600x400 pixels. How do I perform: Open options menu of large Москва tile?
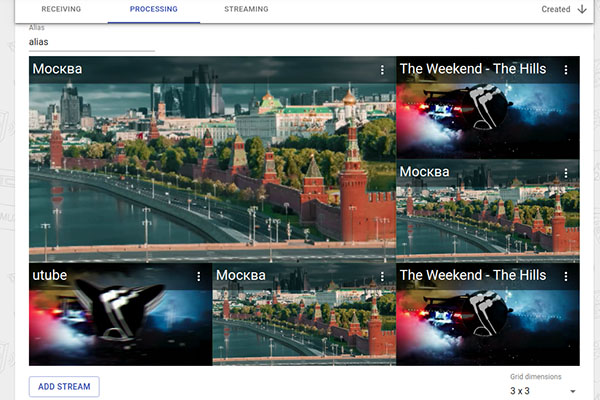click(x=382, y=70)
